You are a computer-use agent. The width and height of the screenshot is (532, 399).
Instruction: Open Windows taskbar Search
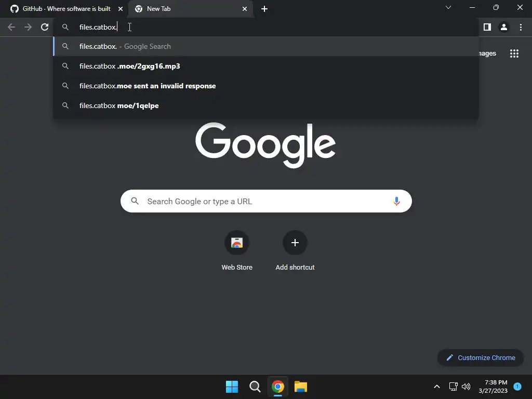255,387
